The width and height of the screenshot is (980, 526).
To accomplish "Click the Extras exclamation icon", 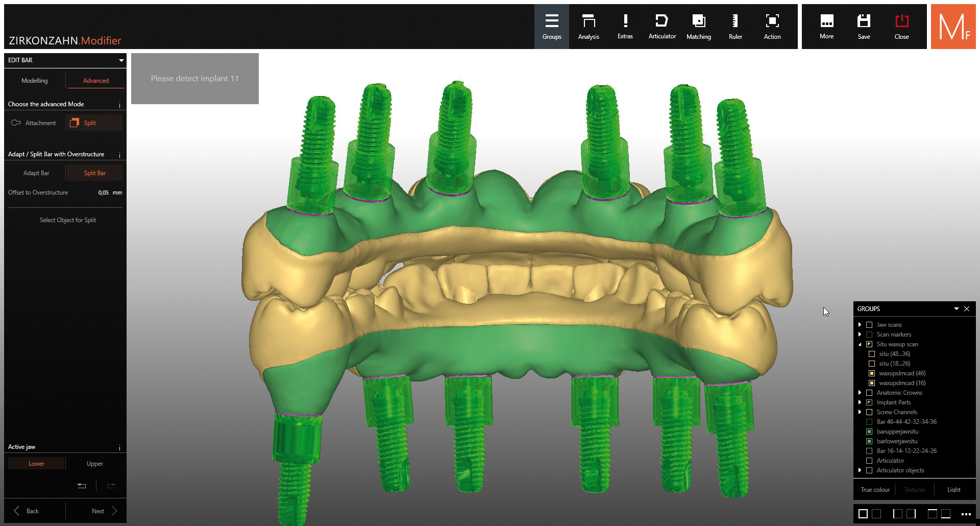I will (625, 27).
